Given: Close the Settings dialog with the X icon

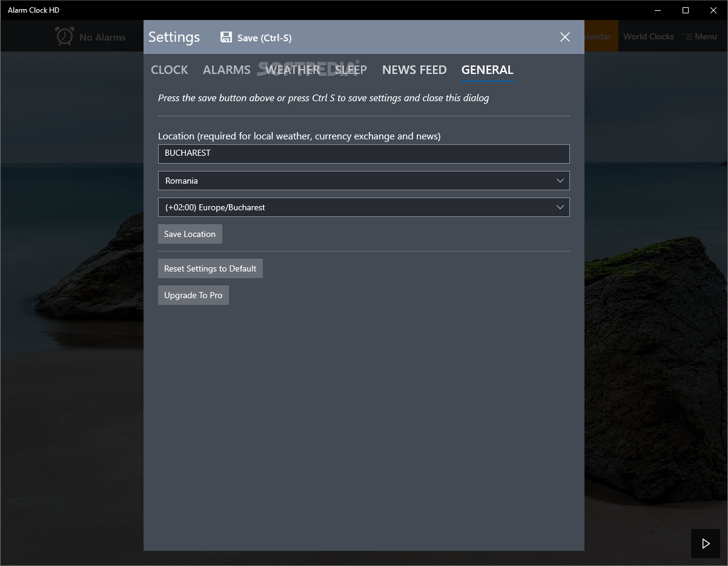Looking at the screenshot, I should click(x=564, y=37).
